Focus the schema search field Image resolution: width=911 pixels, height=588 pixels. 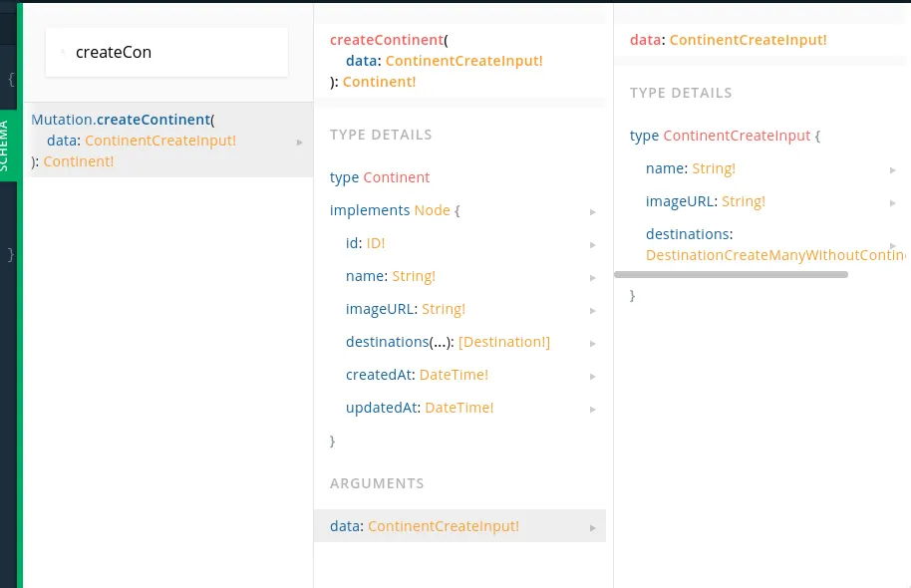coord(174,52)
